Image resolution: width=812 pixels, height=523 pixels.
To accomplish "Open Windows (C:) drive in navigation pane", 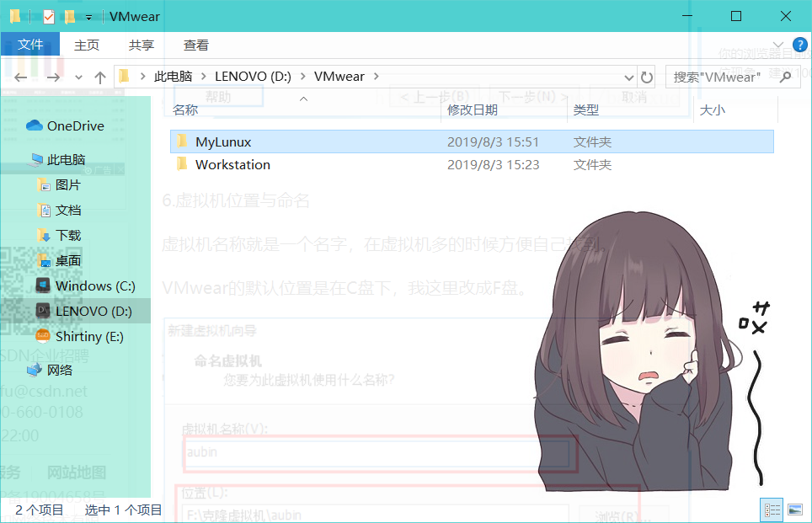I will [x=95, y=286].
